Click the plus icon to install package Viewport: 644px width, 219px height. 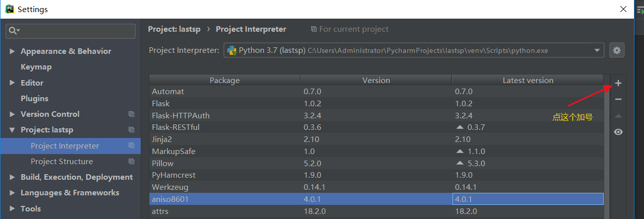(x=618, y=84)
